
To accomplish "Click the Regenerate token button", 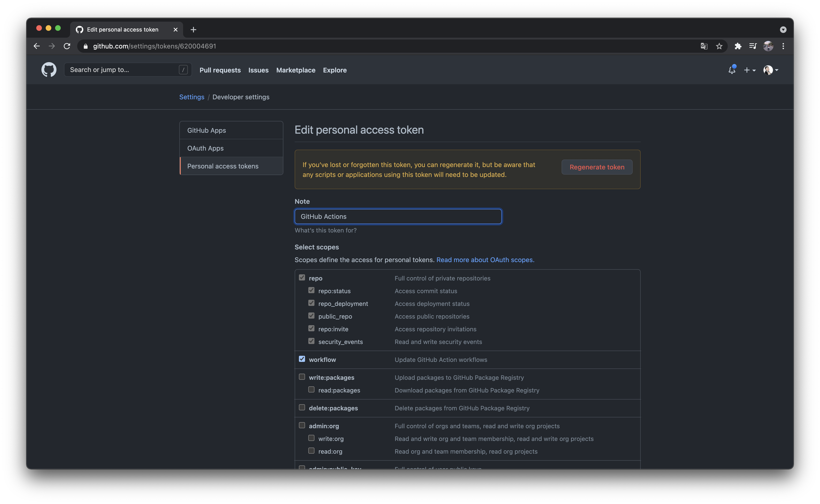I will (597, 167).
